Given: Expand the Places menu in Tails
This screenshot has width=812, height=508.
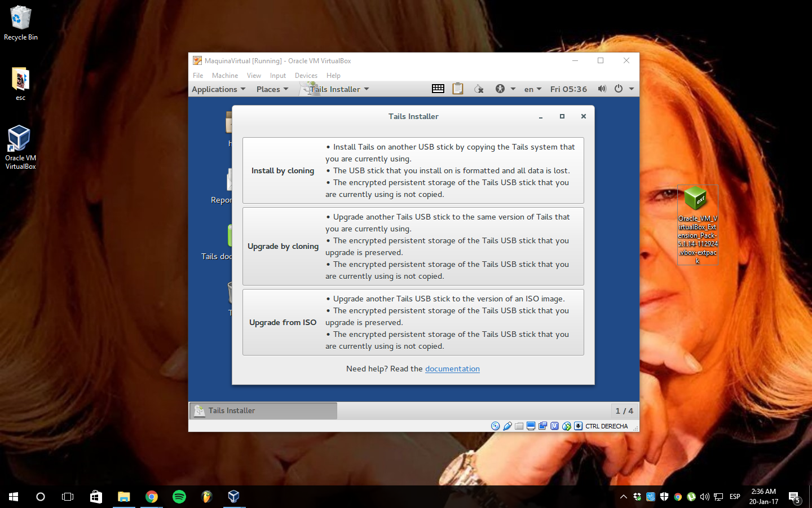Looking at the screenshot, I should [x=272, y=89].
